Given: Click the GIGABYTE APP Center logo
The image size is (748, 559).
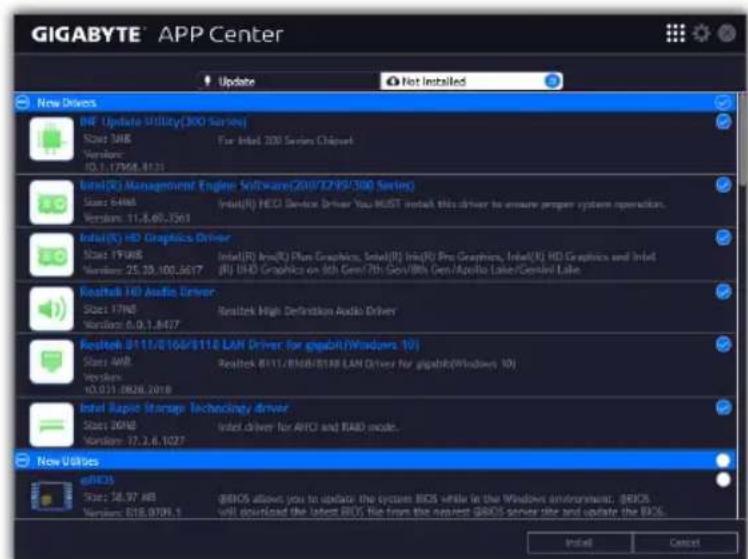Looking at the screenshot, I should coord(157,34).
